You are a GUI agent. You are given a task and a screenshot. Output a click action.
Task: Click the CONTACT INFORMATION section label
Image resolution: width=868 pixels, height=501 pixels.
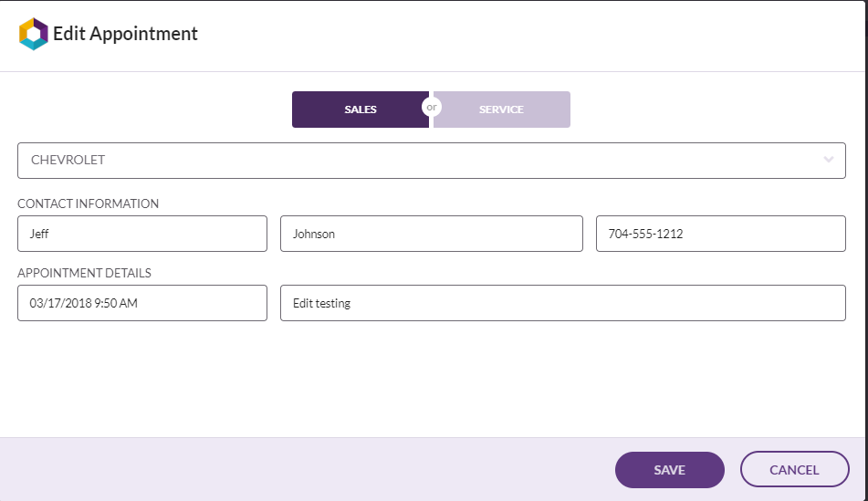point(88,204)
